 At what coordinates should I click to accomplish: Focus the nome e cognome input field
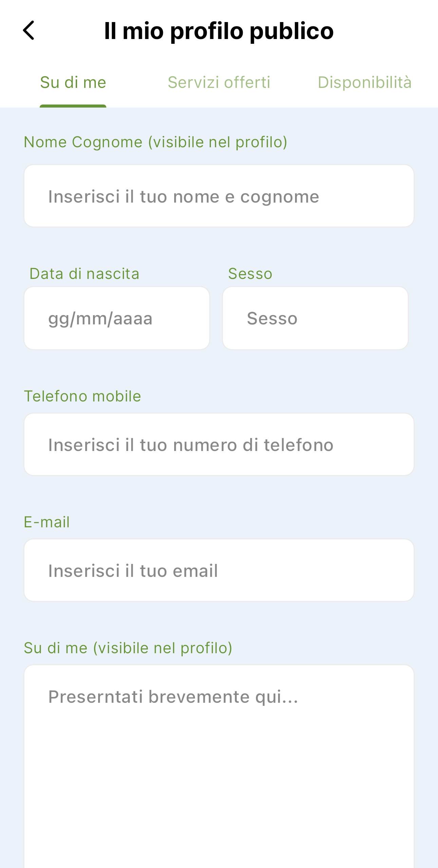(219, 196)
